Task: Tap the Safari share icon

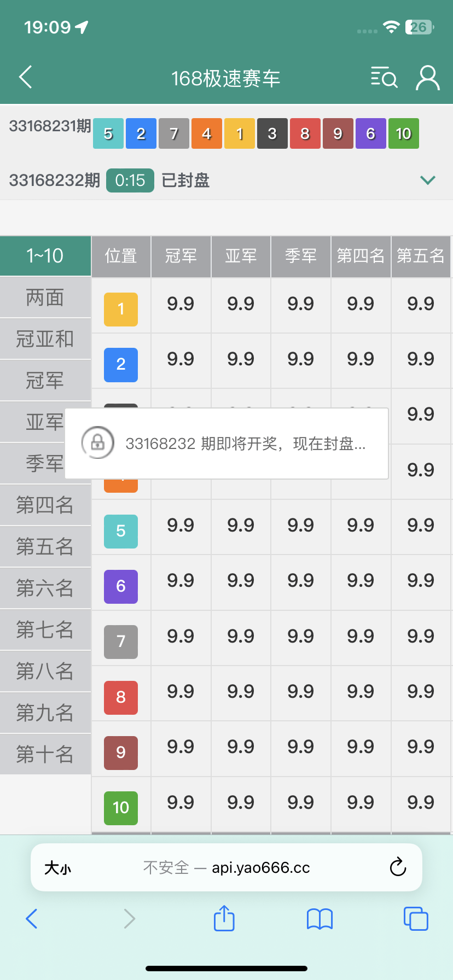Action: [x=224, y=918]
